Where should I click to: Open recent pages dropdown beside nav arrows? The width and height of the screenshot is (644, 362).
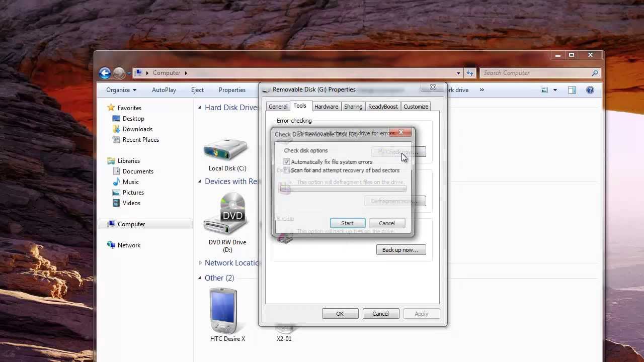(129, 73)
